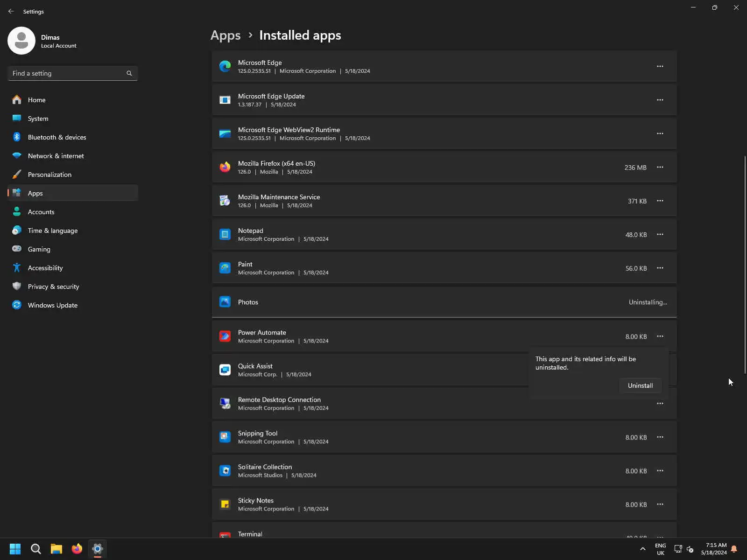The image size is (747, 560).
Task: Open File Explorer from the taskbar
Action: [56, 549]
